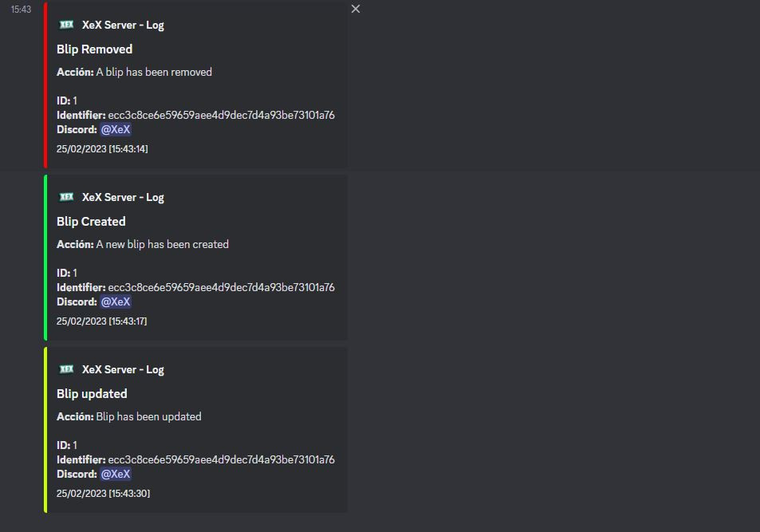Click the Blip Created embed title

[x=90, y=221]
